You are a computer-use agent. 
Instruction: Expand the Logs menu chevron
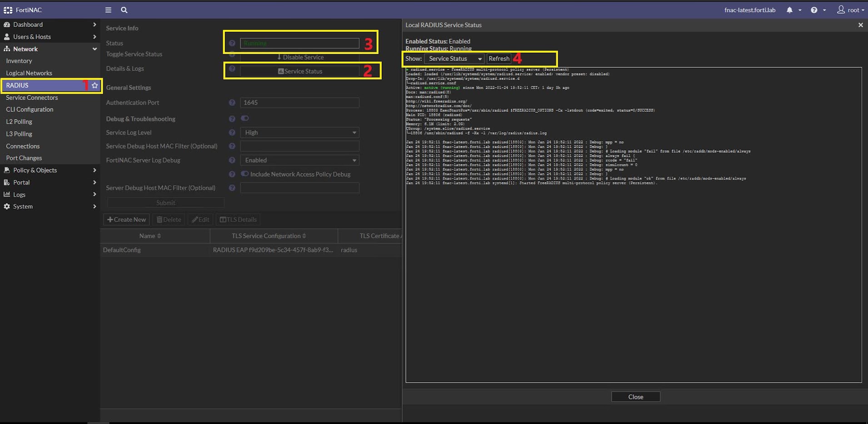pyautogui.click(x=95, y=195)
